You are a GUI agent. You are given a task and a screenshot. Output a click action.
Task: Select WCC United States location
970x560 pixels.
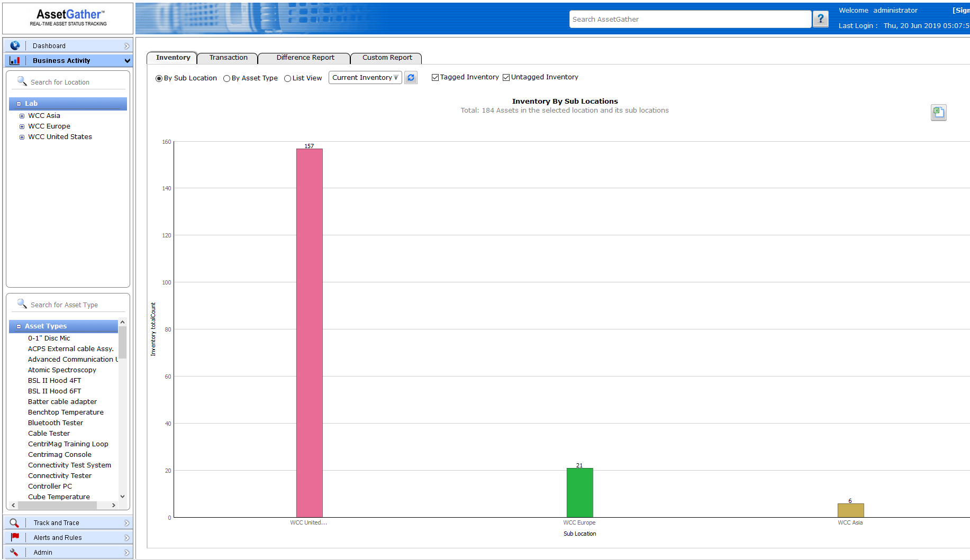click(60, 136)
